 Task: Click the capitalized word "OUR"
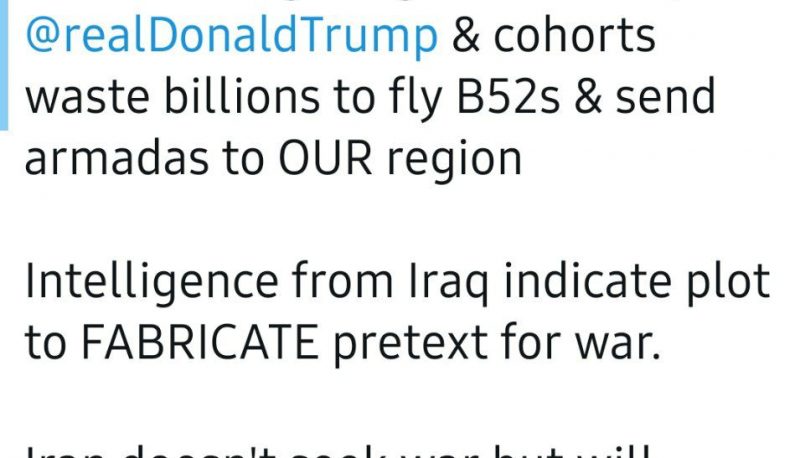click(326, 159)
